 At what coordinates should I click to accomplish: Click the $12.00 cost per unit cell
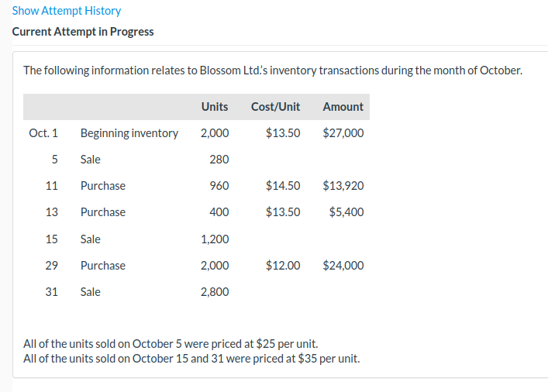pos(282,266)
